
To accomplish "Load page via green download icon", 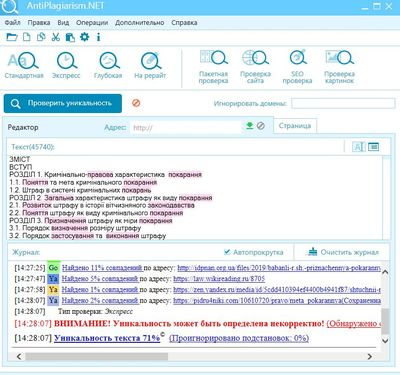I will pyautogui.click(x=250, y=126).
